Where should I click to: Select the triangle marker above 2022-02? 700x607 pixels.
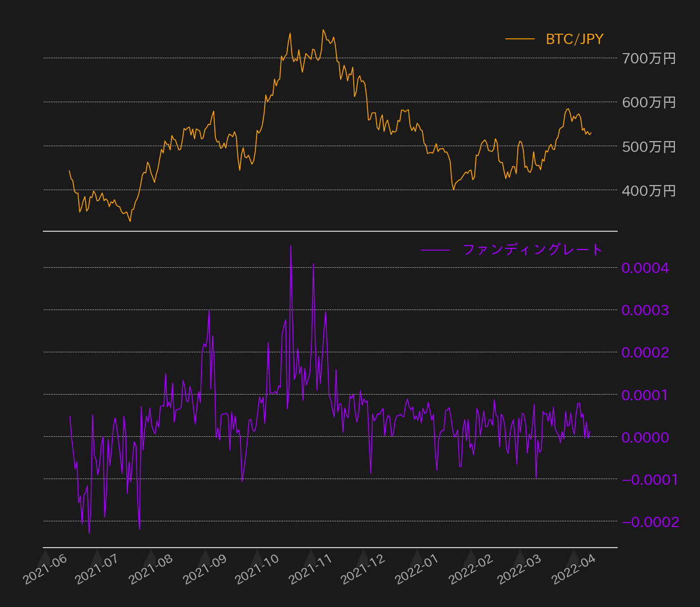[470, 560]
